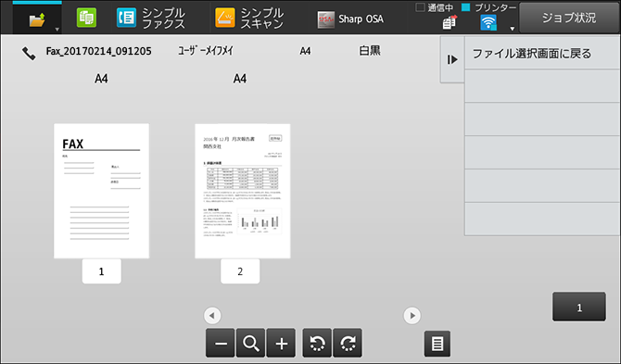Open the page list document icon
This screenshot has height=364, width=621.
pos(437,344)
